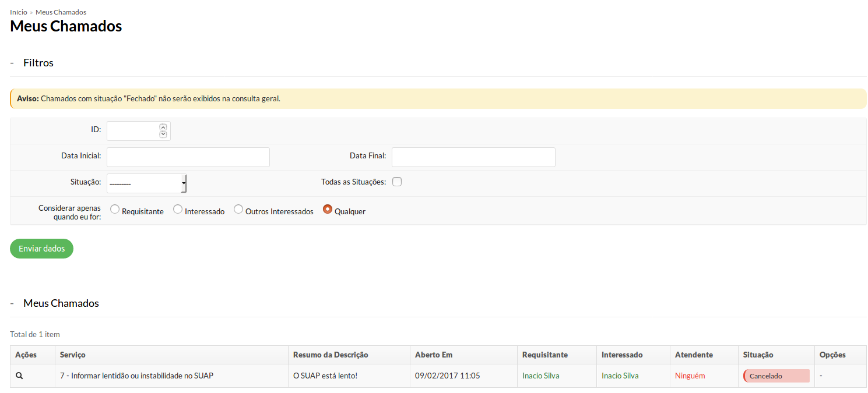This screenshot has height=393, width=868.
Task: Open the Situação dropdown
Action: coord(146,183)
